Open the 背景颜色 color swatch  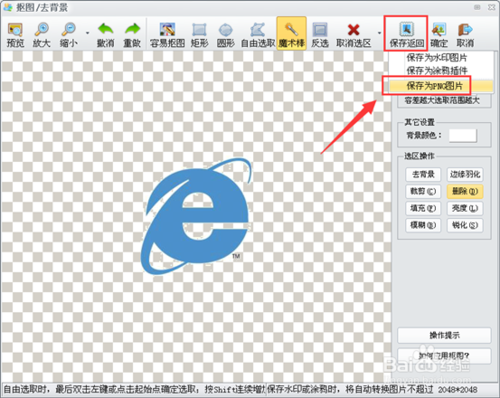click(x=463, y=135)
